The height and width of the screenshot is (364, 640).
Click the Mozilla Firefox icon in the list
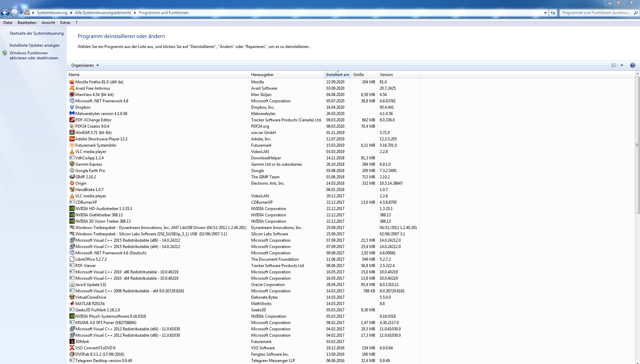pos(72,82)
